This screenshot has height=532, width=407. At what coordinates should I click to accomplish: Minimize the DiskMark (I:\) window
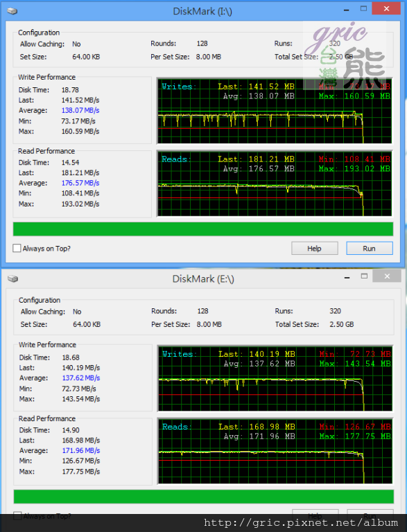[x=346, y=10]
